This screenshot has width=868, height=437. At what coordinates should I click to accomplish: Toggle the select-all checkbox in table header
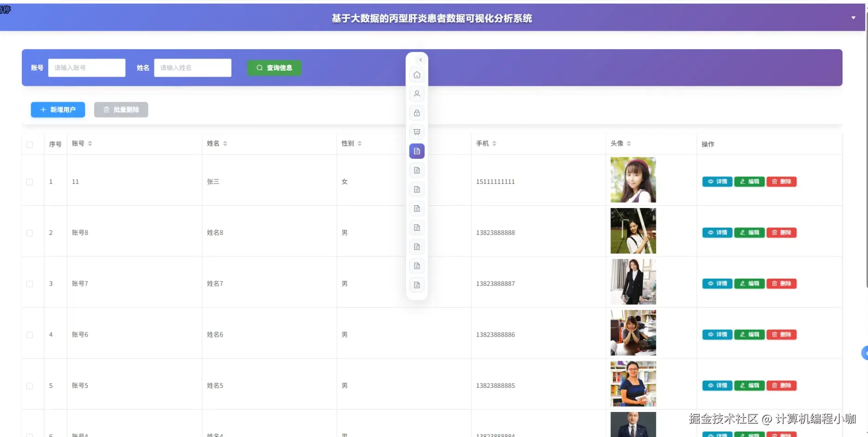click(30, 145)
